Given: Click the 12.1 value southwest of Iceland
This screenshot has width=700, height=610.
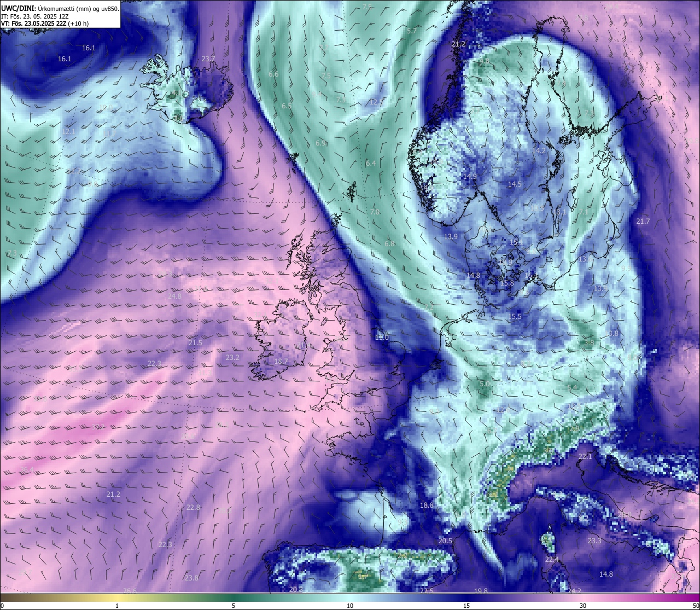Looking at the screenshot, I should point(68,132).
